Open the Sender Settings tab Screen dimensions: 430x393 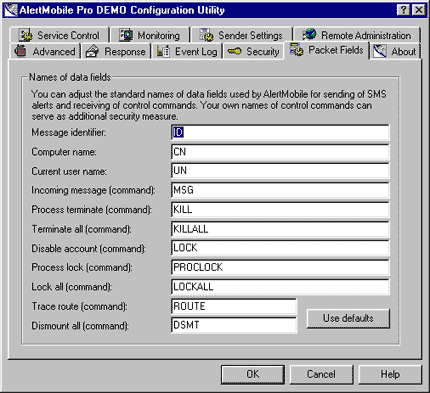(x=241, y=35)
